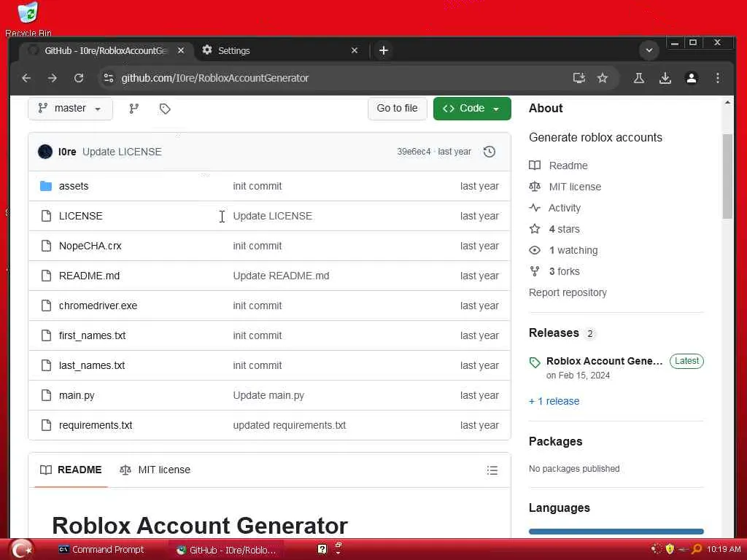Screen dimensions: 747x560
Task: View branches icon next to master
Action: 134,109
